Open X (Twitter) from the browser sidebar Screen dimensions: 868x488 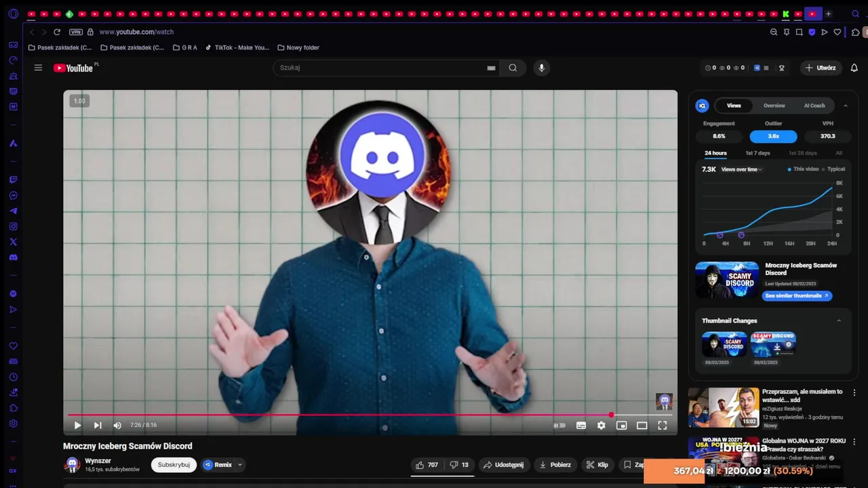(x=13, y=242)
